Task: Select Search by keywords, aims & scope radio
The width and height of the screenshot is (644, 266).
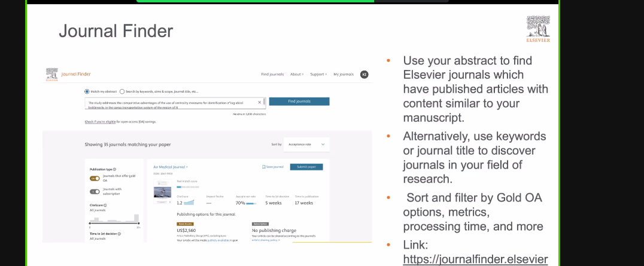Action: [x=122, y=91]
